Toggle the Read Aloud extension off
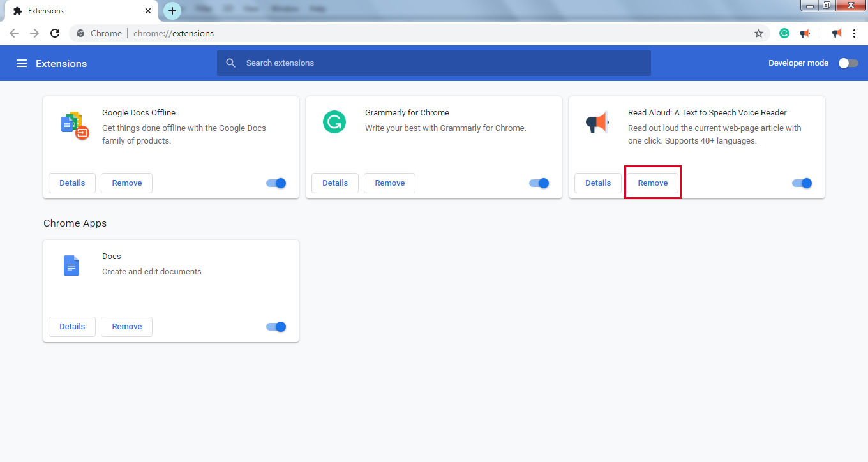Image resolution: width=868 pixels, height=462 pixels. [802, 183]
